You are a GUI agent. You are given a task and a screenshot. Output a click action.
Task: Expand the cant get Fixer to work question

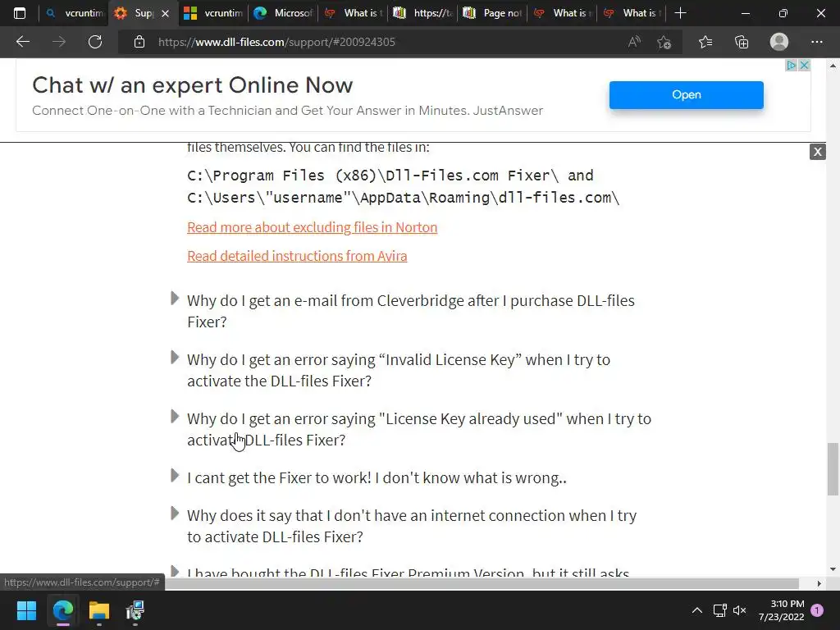pos(377,477)
